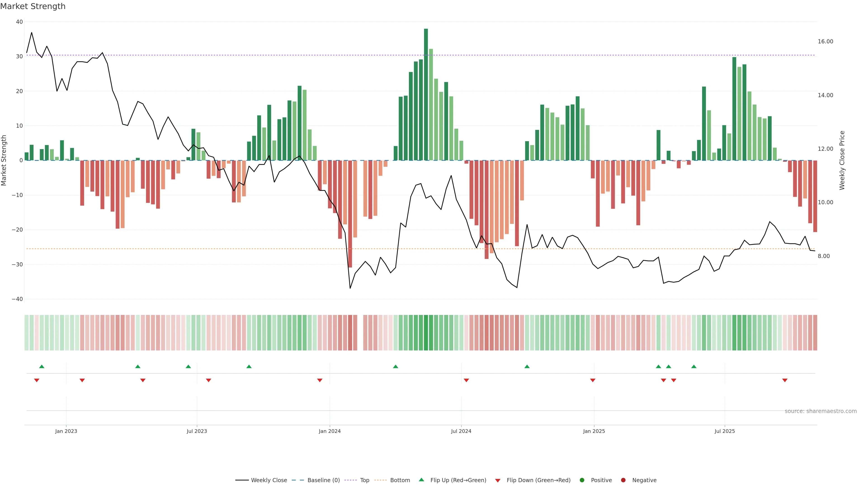The image size is (868, 488).
Task: Click the red Negative dot in the legend
Action: (x=623, y=480)
